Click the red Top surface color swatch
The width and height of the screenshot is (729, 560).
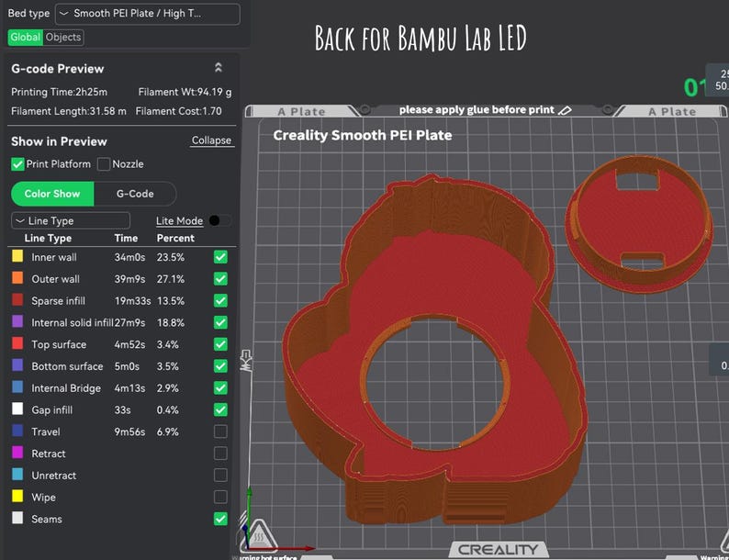pyautogui.click(x=17, y=343)
